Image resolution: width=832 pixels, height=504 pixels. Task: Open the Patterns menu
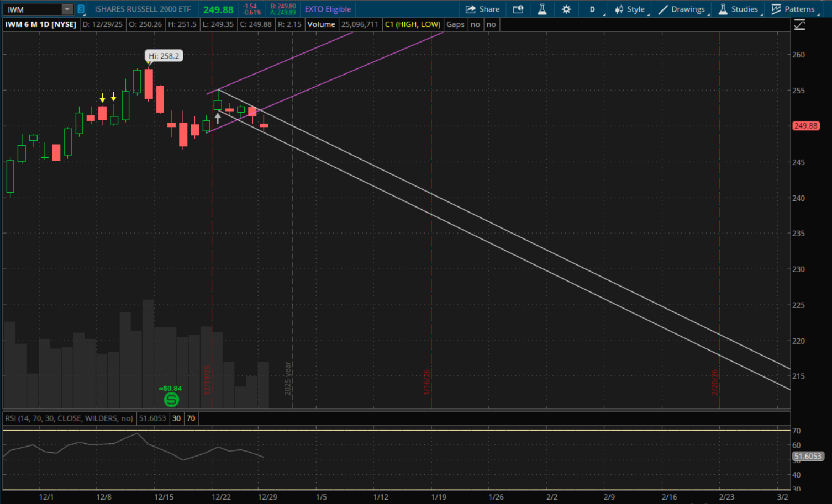coord(793,9)
